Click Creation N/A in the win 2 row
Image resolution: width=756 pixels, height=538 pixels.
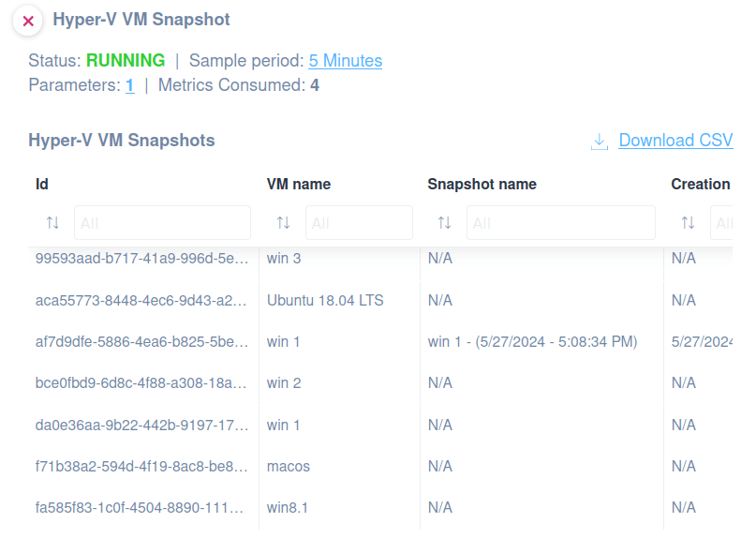[x=684, y=383]
